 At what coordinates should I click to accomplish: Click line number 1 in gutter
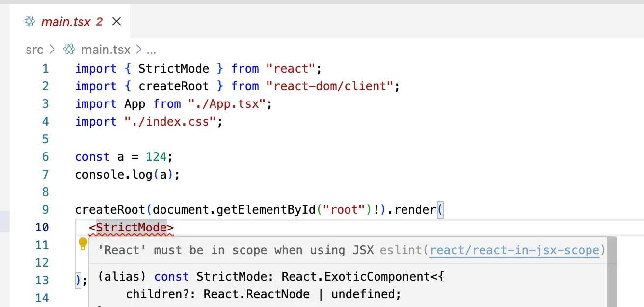(46, 69)
